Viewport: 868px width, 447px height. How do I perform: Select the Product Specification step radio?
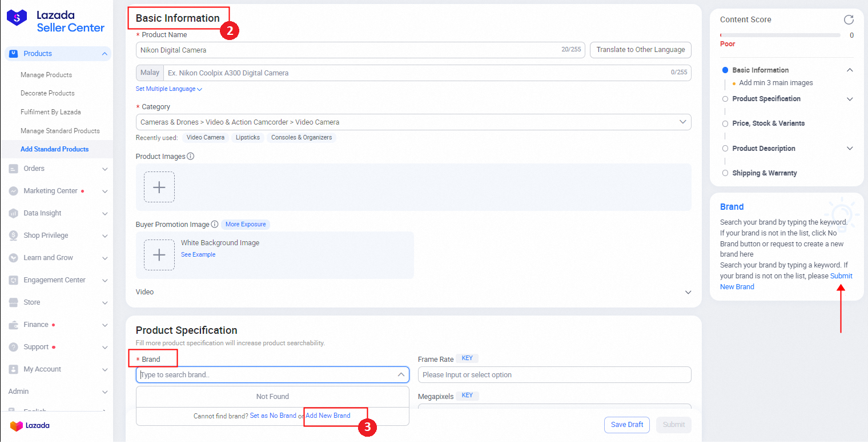coord(725,99)
